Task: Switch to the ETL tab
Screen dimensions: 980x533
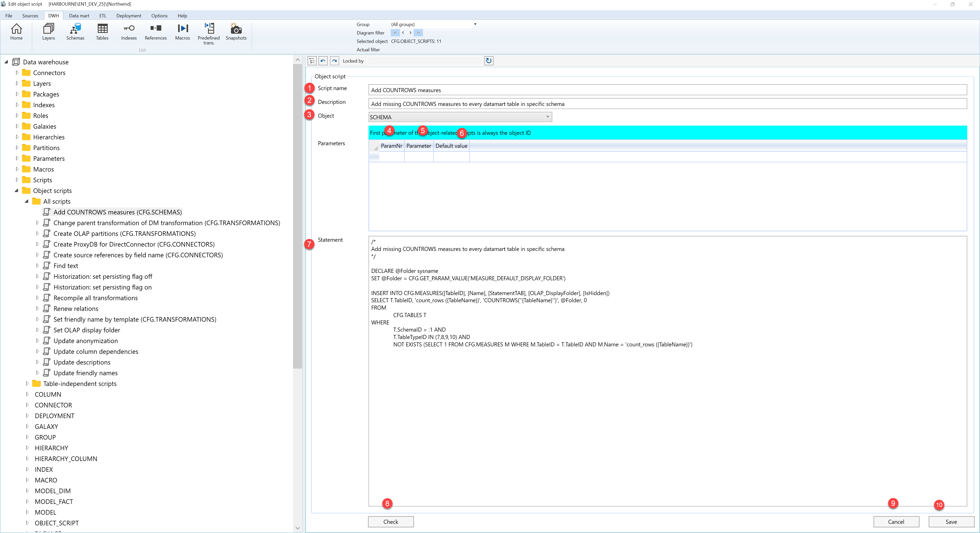Action: click(x=103, y=16)
